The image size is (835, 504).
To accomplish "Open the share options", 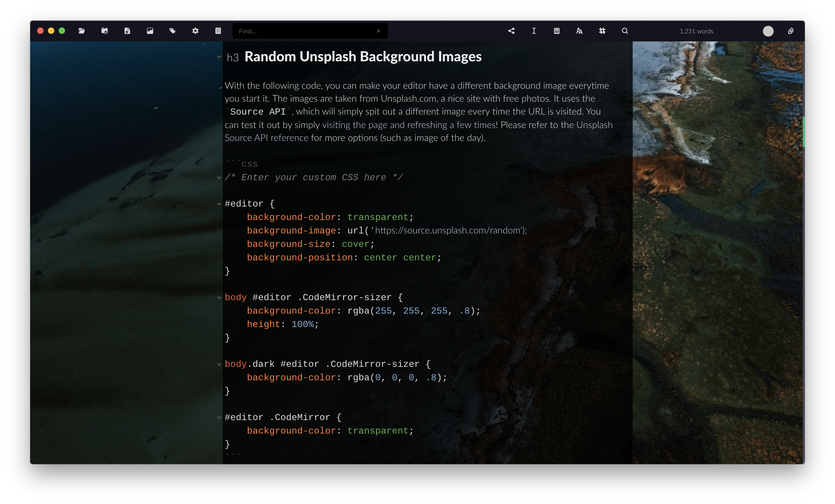I will (512, 31).
